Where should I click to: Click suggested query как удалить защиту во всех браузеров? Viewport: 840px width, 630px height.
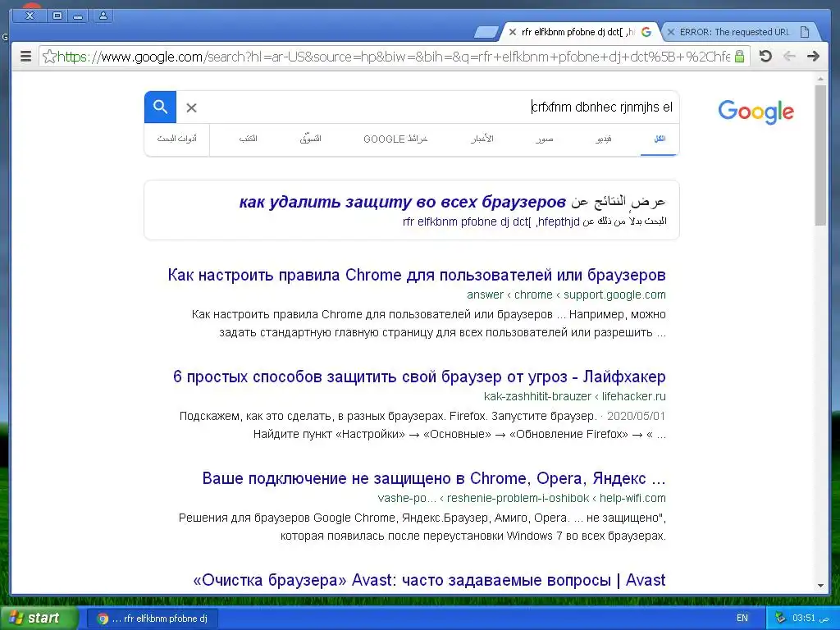point(402,202)
